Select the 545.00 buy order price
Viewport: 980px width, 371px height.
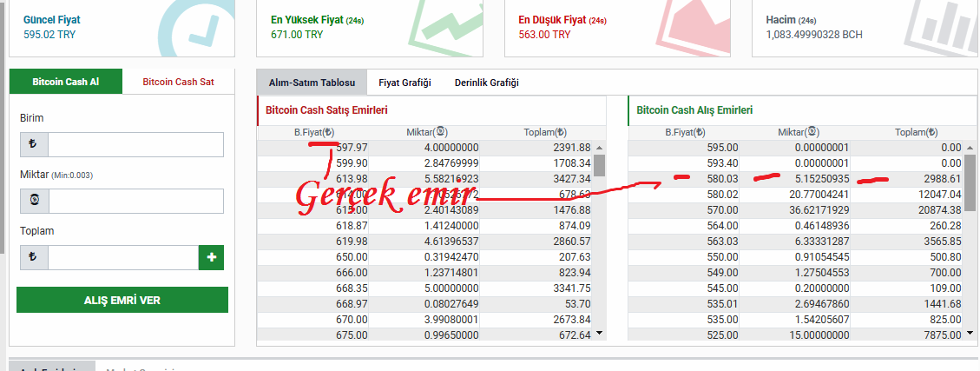point(722,288)
